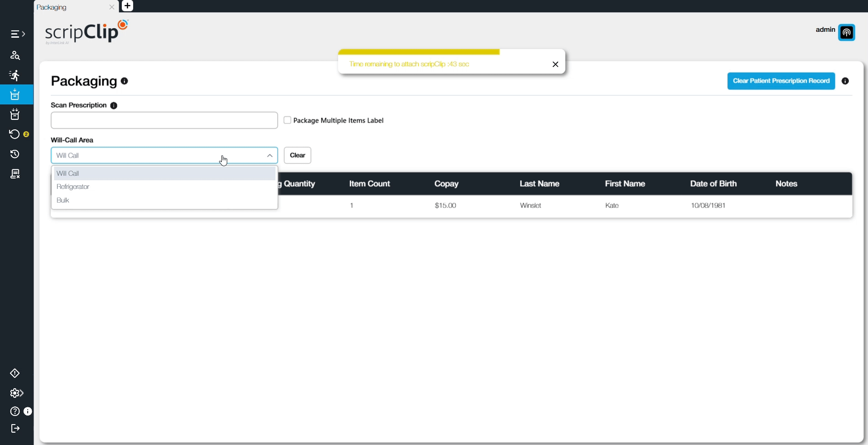Click Clear Patient Prescription Record button
The image size is (868, 445).
point(781,81)
